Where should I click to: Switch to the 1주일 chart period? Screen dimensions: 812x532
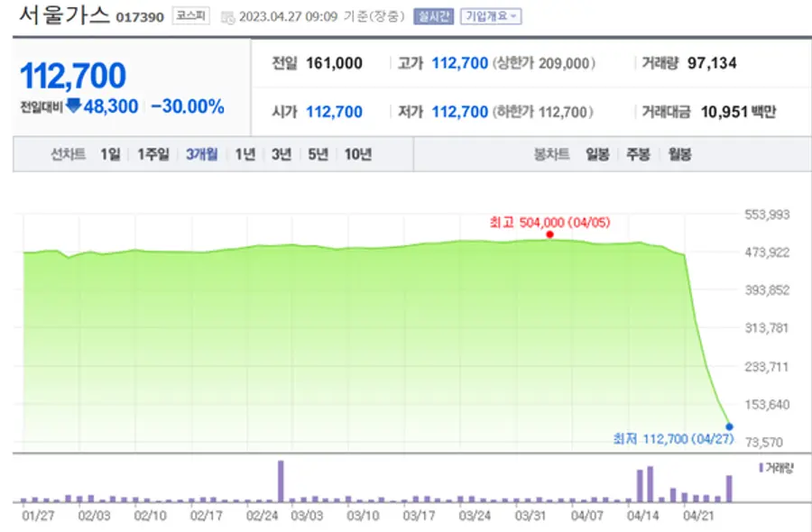pyautogui.click(x=152, y=154)
